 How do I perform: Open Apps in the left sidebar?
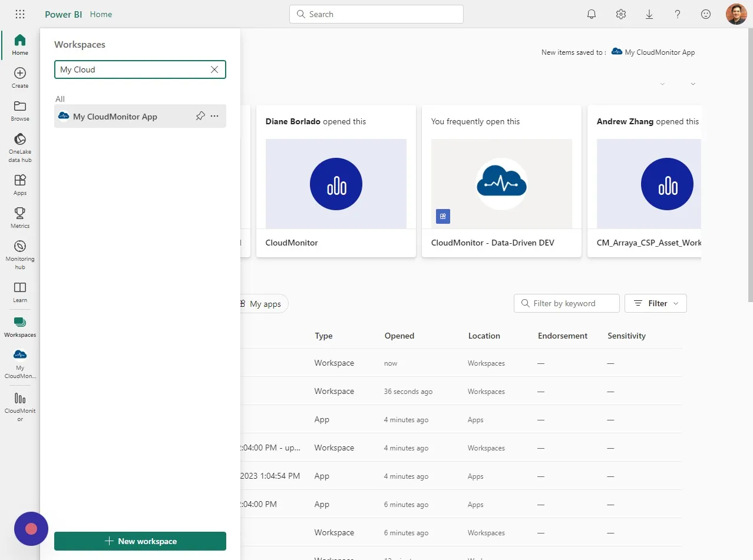pos(20,185)
